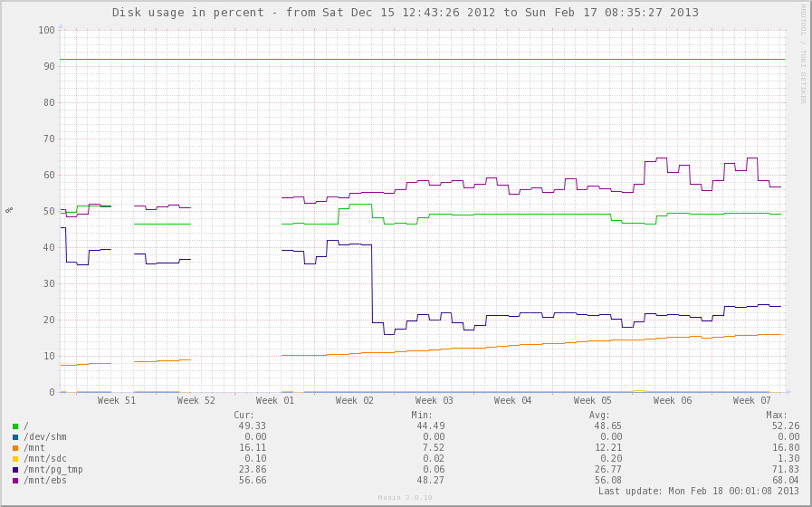812x507 pixels.
Task: Click the 'Max:' column header
Action: pos(776,414)
